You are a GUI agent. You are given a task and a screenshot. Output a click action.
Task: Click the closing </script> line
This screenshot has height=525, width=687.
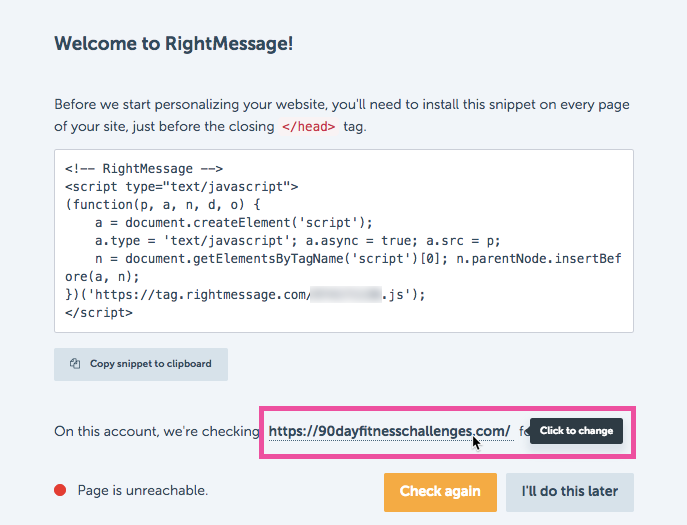pos(99,312)
